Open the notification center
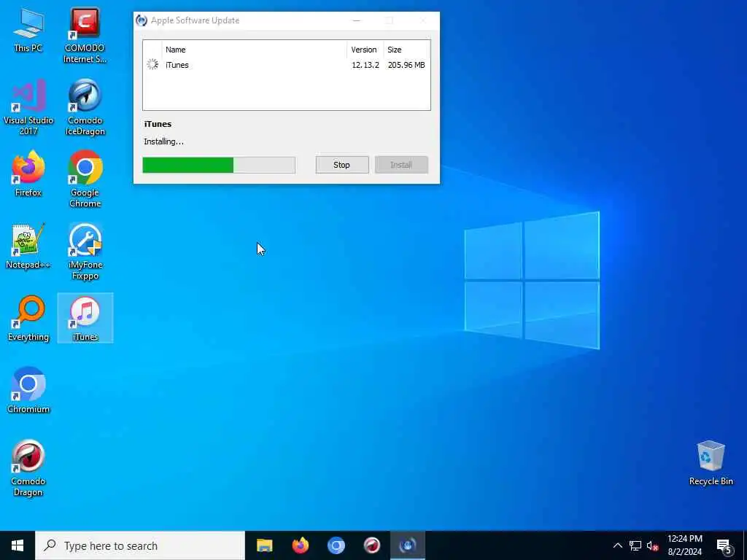 (724, 545)
